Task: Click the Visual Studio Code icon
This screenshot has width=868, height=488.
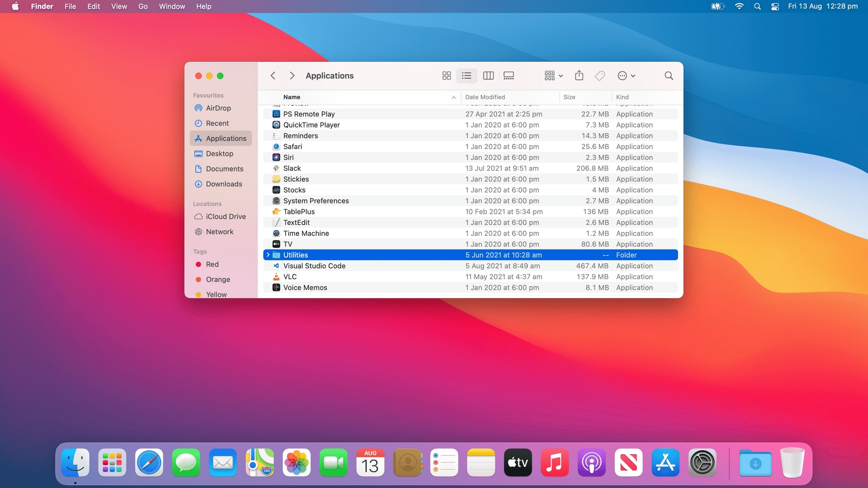Action: click(x=276, y=266)
